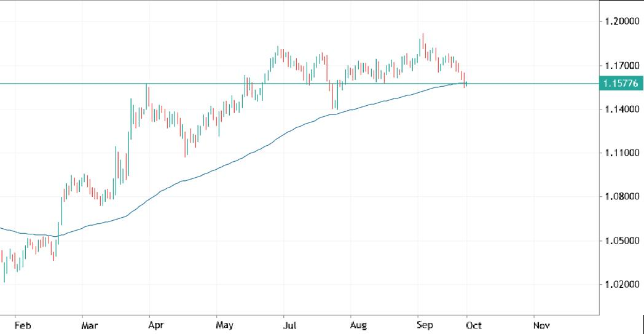This screenshot has height=334, width=644.
Task: Click the 1.11000 price axis label
Action: [x=621, y=153]
